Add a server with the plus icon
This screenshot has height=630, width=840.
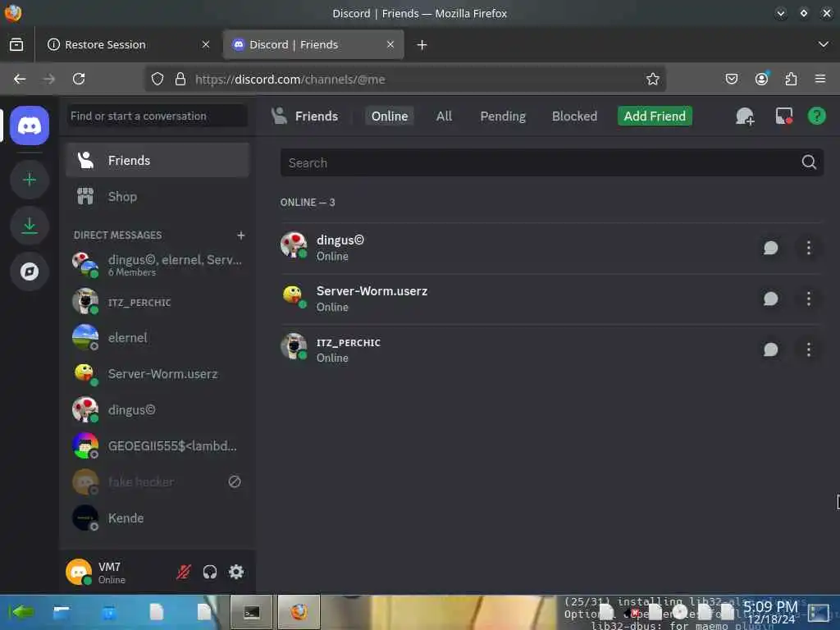coord(30,180)
